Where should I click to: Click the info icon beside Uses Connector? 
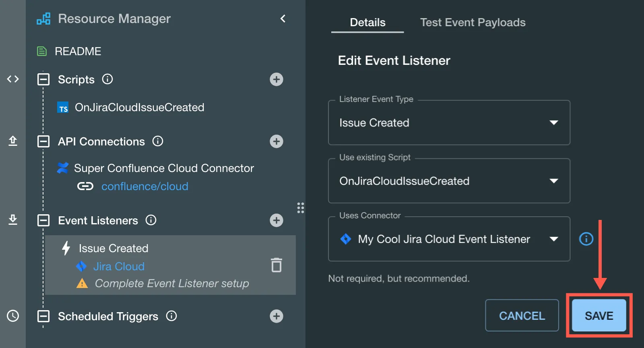pos(586,239)
